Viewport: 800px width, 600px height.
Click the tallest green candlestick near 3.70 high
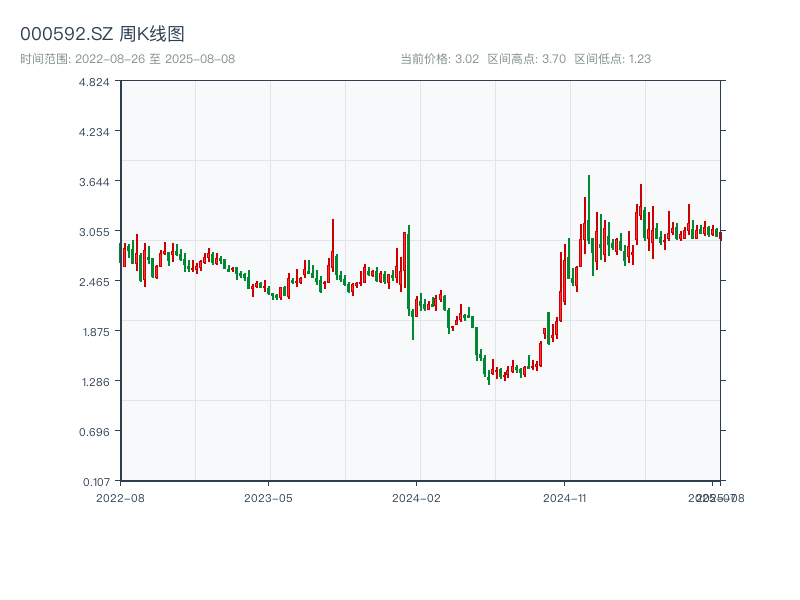coord(589,209)
